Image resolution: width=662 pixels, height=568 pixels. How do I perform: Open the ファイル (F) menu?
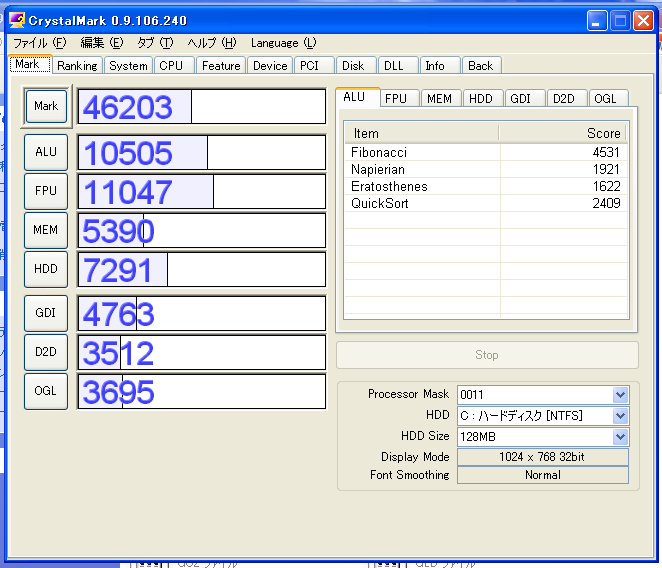point(40,43)
